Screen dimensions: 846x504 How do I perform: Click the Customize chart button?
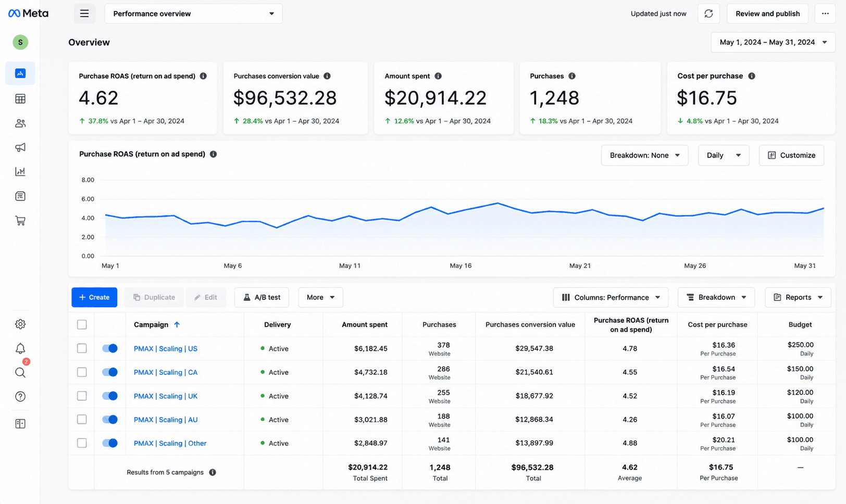791,155
